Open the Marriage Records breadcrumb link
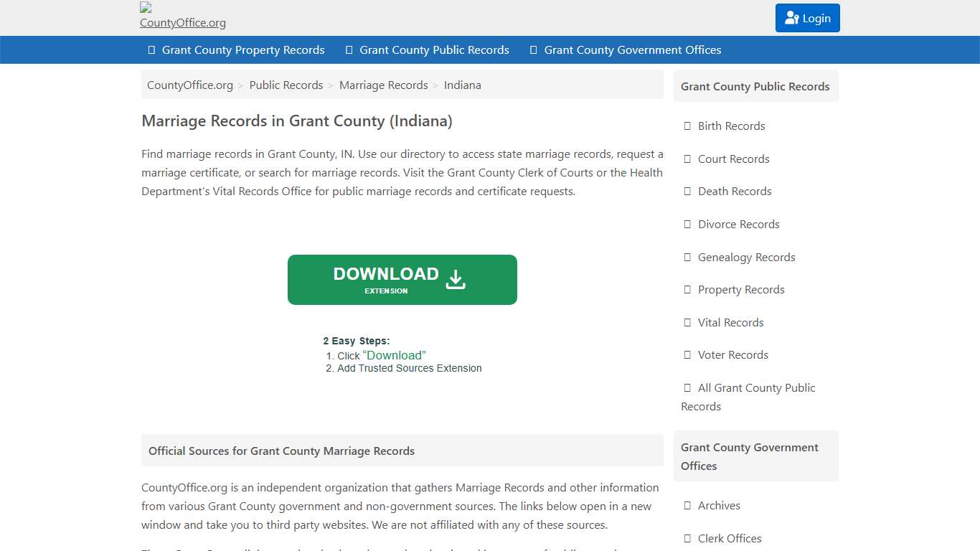980x551 pixels. coord(383,85)
